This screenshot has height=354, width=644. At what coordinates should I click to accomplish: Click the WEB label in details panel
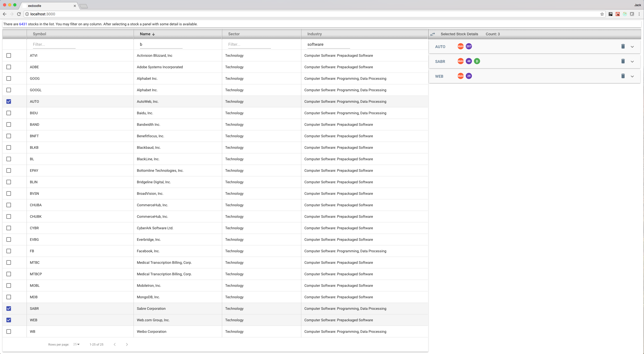coord(439,76)
